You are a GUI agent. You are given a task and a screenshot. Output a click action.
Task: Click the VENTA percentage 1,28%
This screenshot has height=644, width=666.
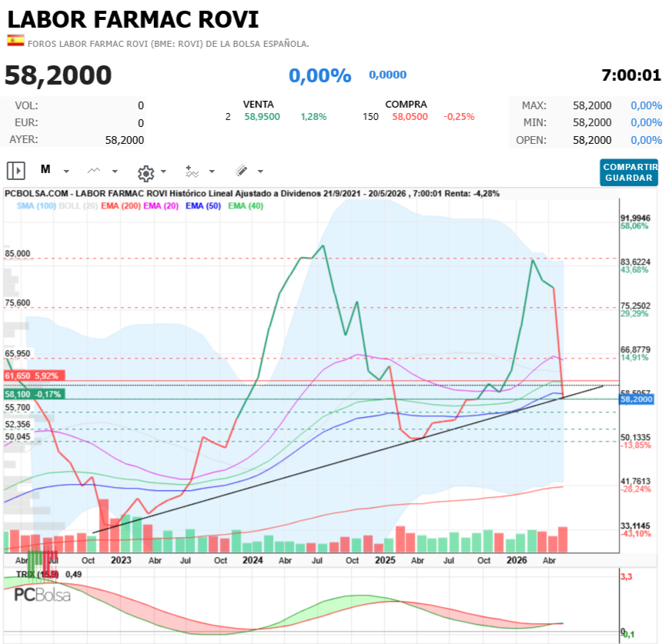point(313,117)
